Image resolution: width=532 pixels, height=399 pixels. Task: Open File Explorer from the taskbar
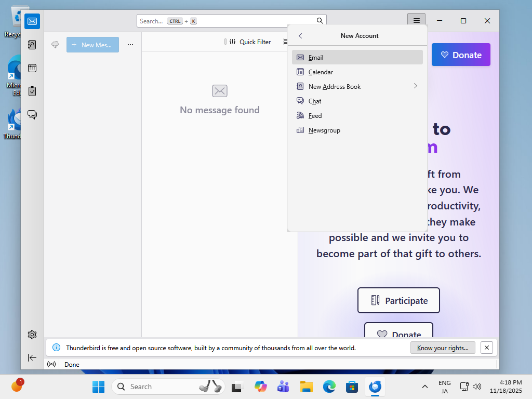point(307,387)
